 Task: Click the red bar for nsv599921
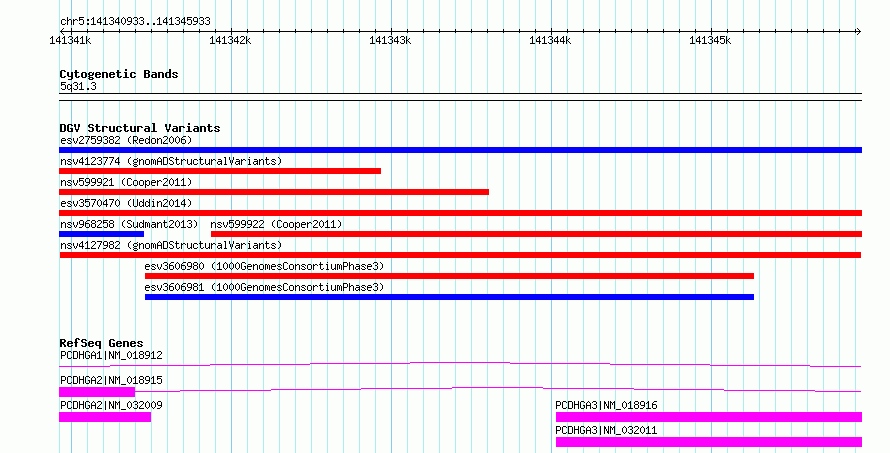click(274, 192)
